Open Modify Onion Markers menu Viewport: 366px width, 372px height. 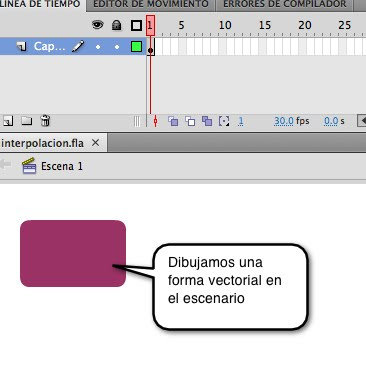(224, 121)
